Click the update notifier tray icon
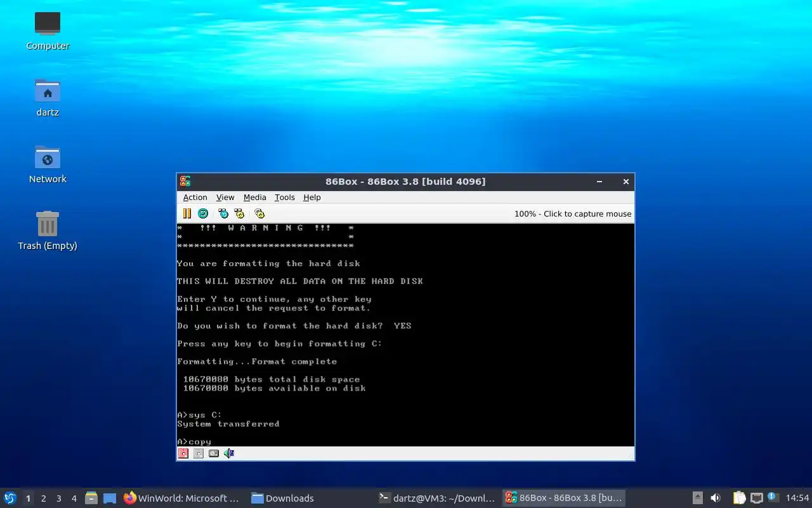The image size is (812, 508). pos(773,497)
